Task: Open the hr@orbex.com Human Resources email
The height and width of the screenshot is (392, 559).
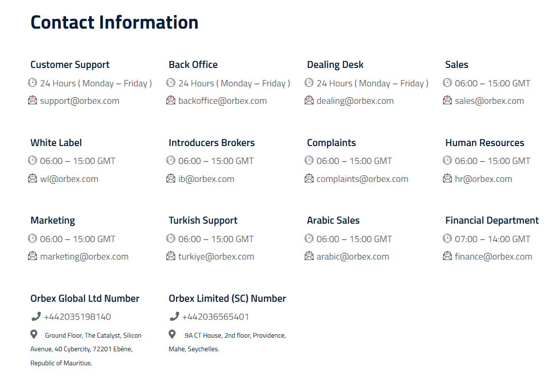Action: tap(483, 179)
